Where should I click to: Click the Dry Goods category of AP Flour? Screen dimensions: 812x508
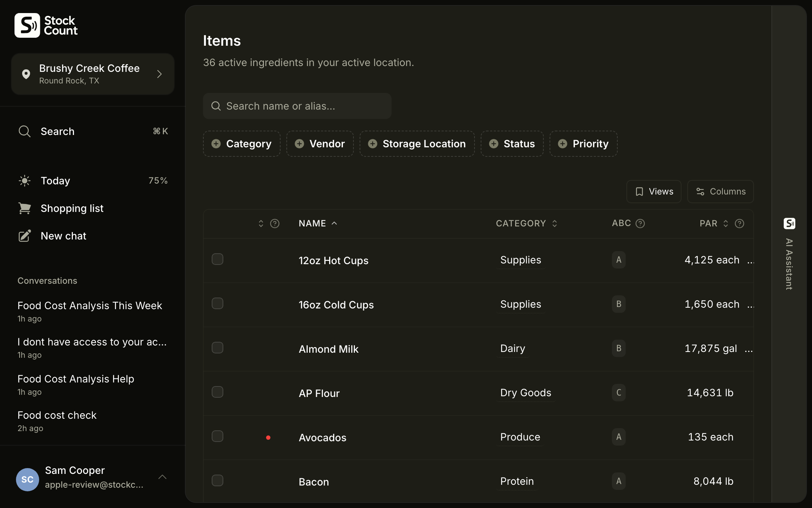coord(526,393)
